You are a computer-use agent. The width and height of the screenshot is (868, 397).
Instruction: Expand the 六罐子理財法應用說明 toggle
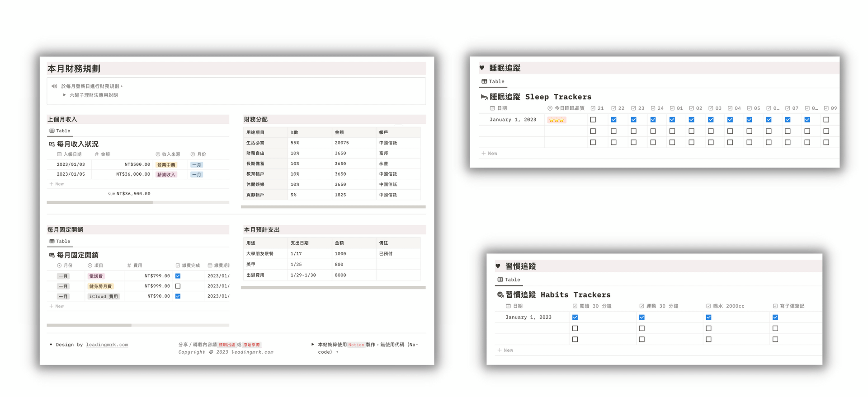point(65,95)
